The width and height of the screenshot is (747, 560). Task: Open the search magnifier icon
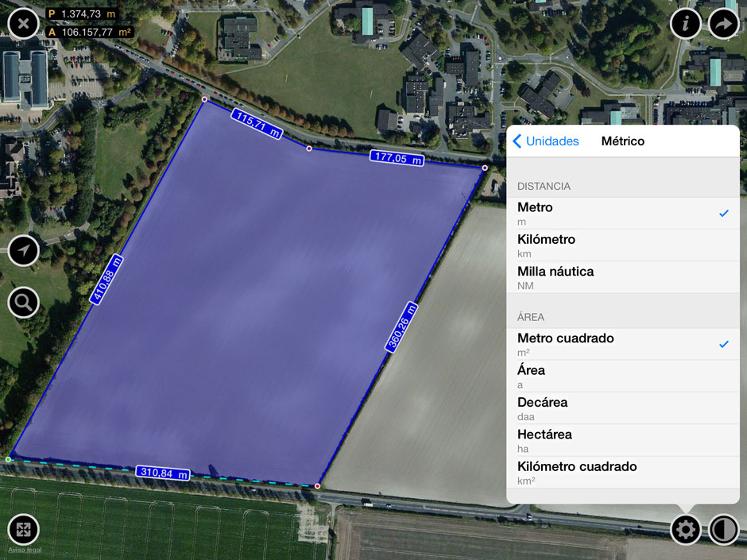(24, 303)
